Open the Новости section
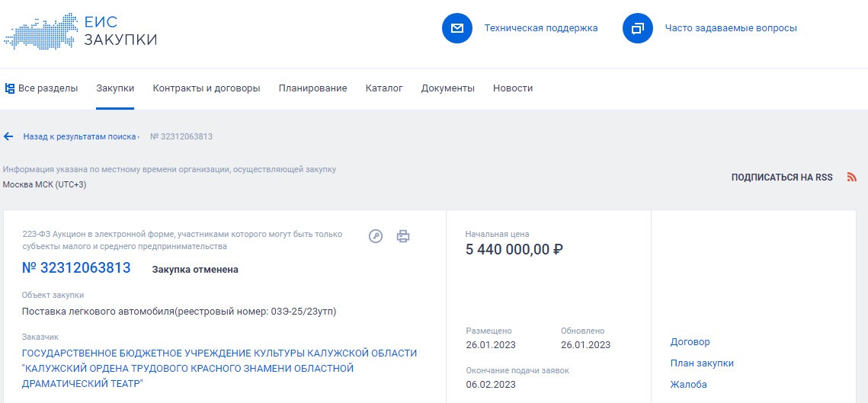Image resolution: width=868 pixels, height=403 pixels. (x=513, y=88)
